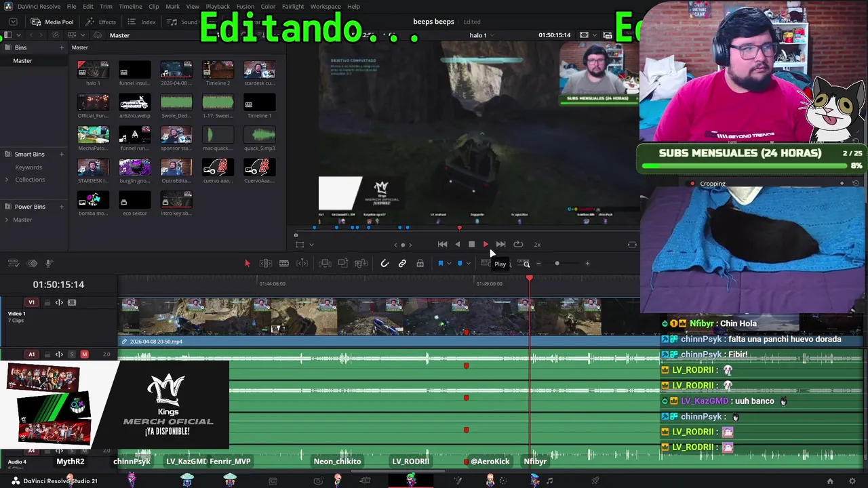Click the voiceover microphone icon

[x=49, y=264]
